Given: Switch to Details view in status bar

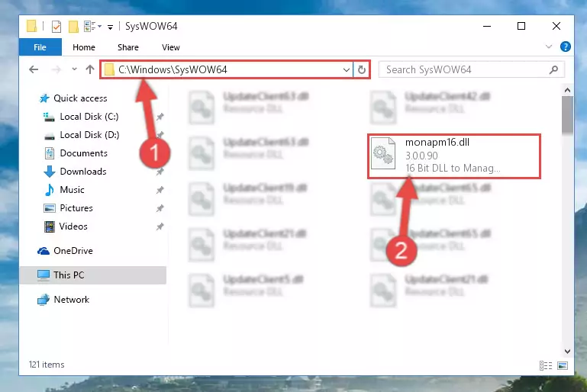Looking at the screenshot, I should [x=546, y=365].
